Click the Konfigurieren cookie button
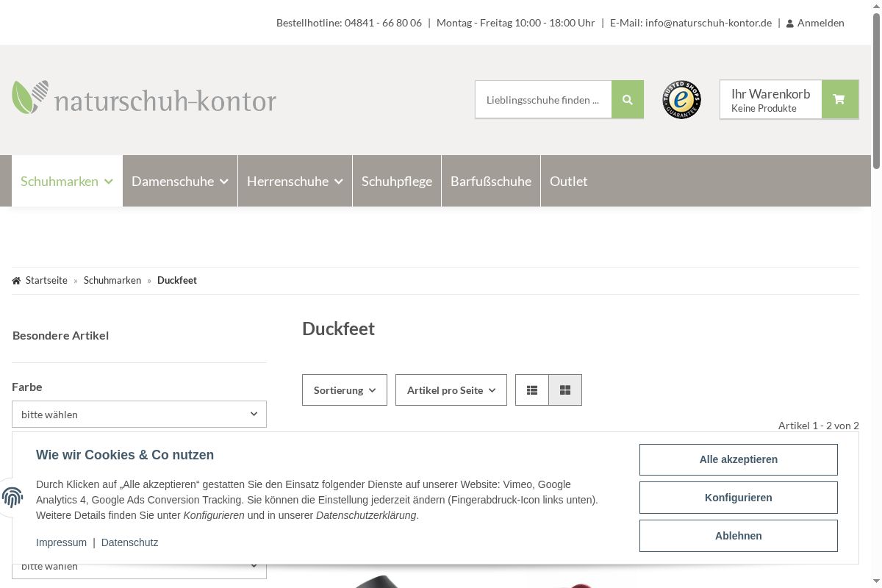882x588 pixels. point(739,498)
